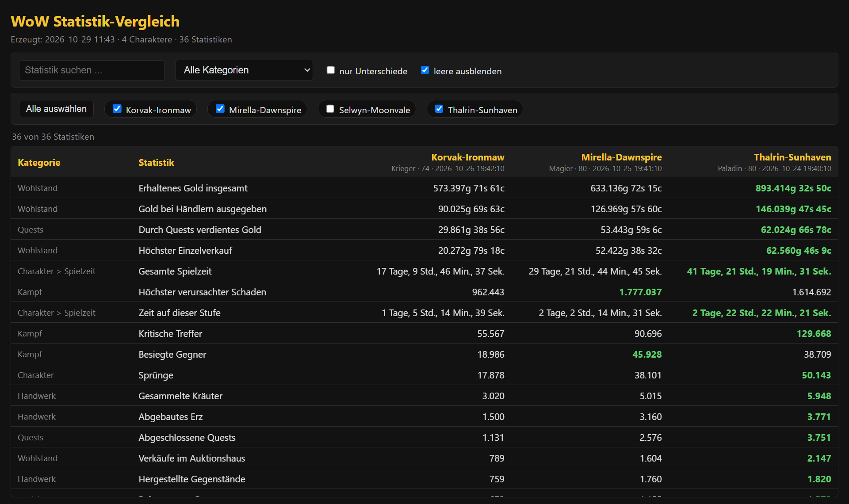849x504 pixels.
Task: Click the 'Alle auswählen' button
Action: coord(56,109)
